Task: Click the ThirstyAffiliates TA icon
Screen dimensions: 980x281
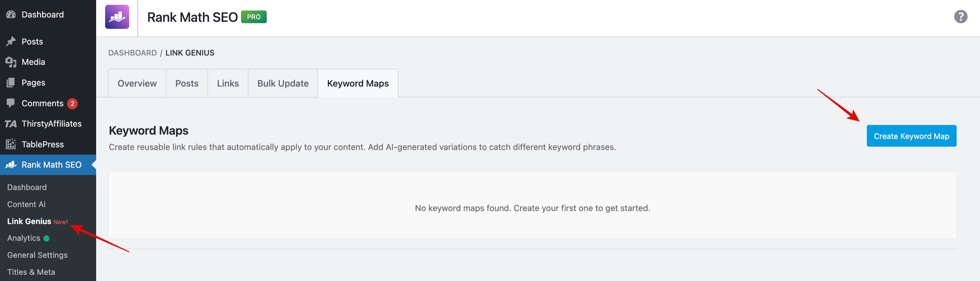Action: [x=11, y=123]
